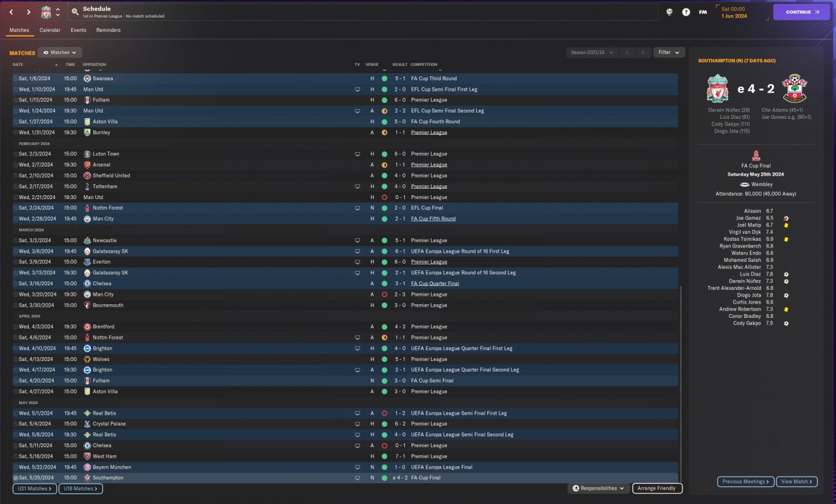Click the matches list vertical scrollbar

pos(681,385)
